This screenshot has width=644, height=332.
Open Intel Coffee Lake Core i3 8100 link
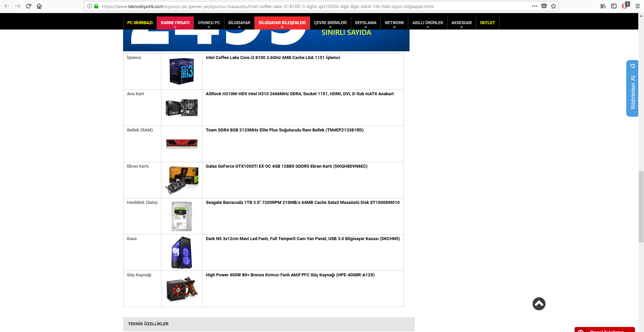(273, 58)
